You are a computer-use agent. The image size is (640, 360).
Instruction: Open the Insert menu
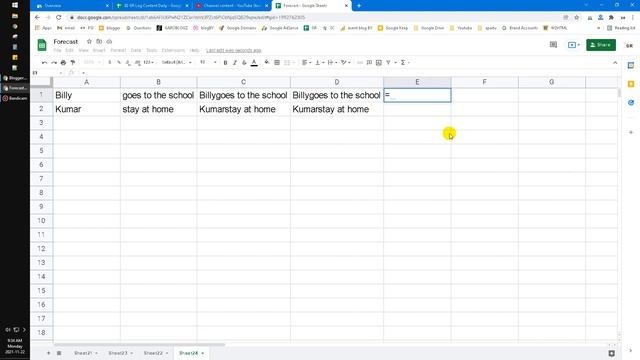(x=99, y=50)
